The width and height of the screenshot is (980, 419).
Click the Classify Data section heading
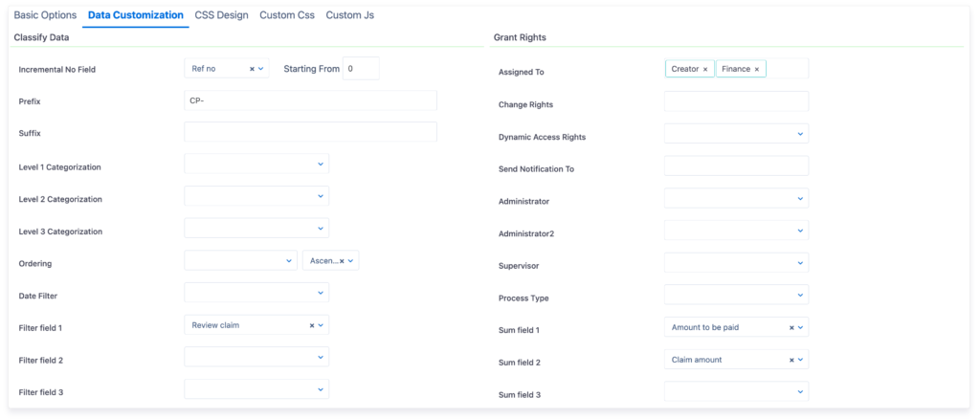click(x=41, y=37)
